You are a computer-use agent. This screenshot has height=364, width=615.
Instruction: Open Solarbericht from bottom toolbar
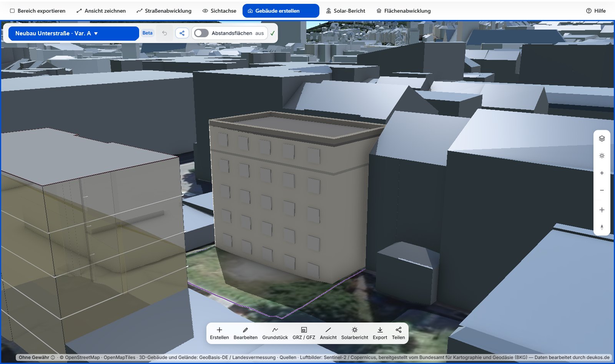[355, 333]
